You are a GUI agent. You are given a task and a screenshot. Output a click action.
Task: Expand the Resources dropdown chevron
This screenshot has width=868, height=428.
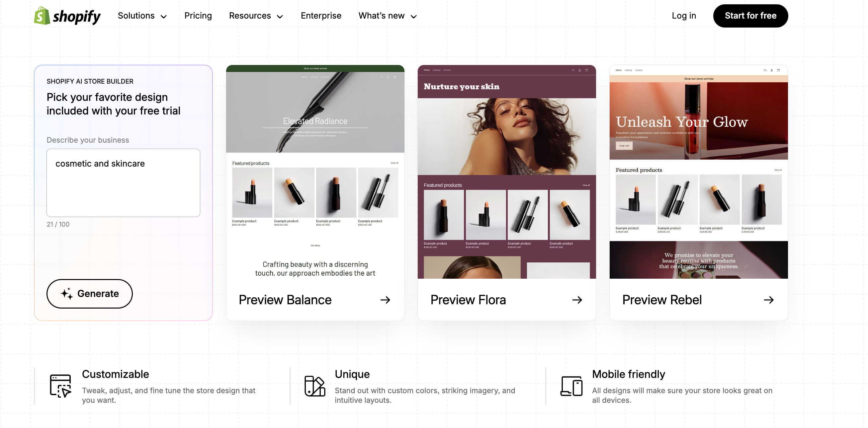280,17
